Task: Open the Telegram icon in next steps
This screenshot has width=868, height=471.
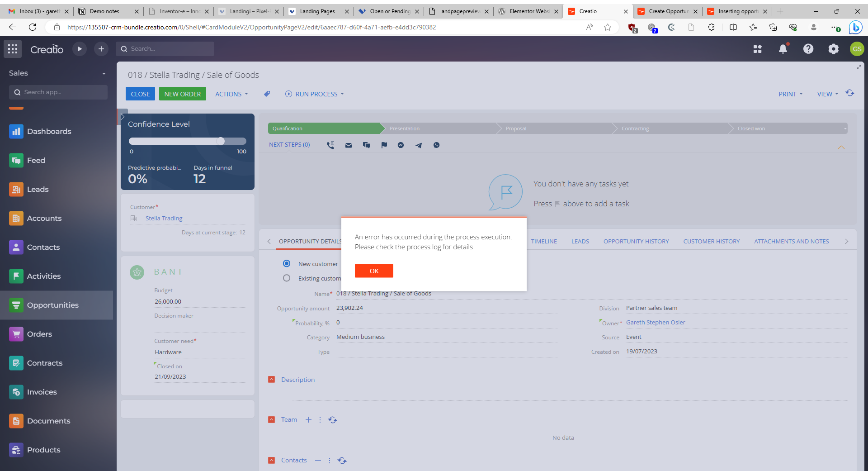Action: coord(419,145)
